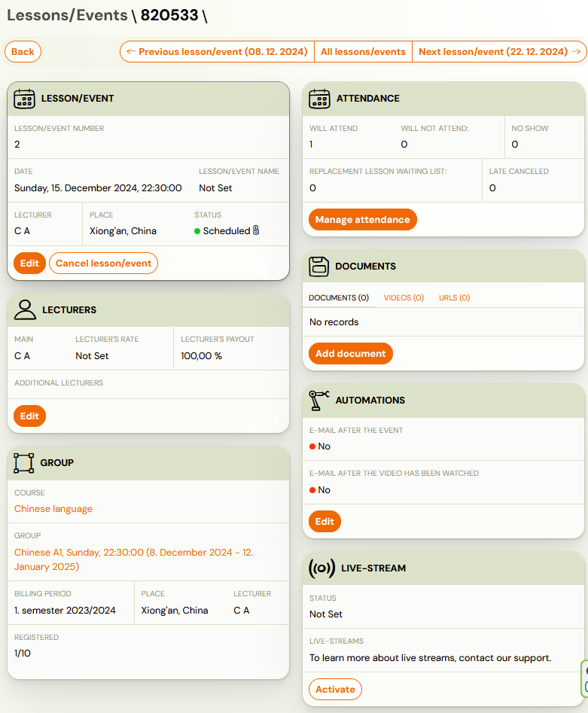The height and width of the screenshot is (713, 588).
Task: Open the Chinese language course link
Action: 53,509
